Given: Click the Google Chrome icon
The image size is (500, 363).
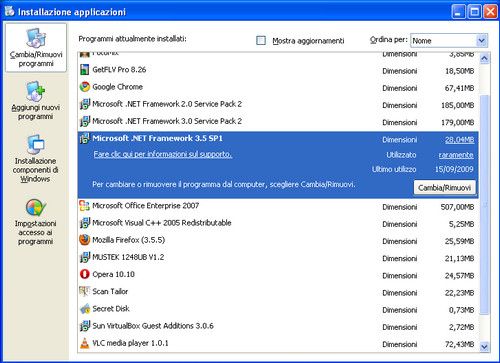Looking at the screenshot, I should (85, 87).
